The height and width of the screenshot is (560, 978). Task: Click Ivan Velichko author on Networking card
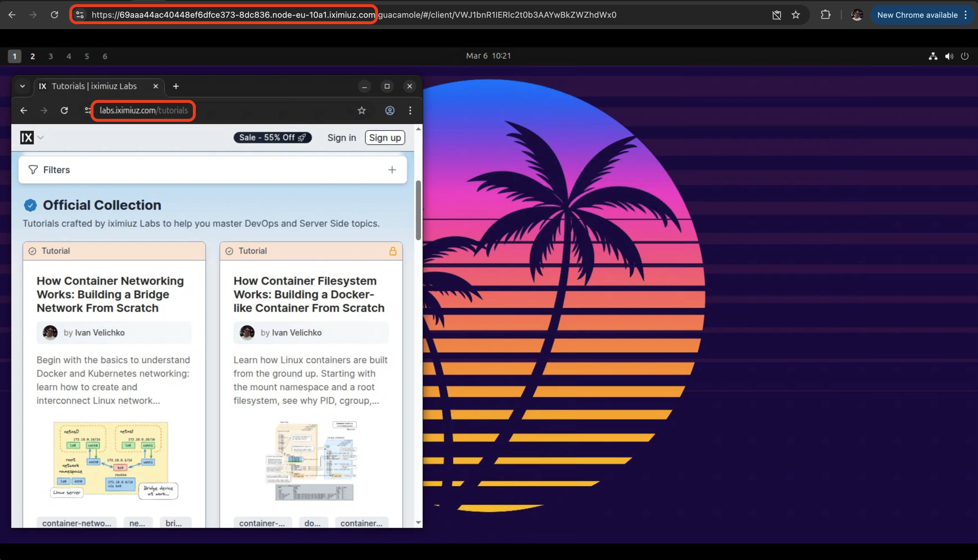tap(100, 332)
